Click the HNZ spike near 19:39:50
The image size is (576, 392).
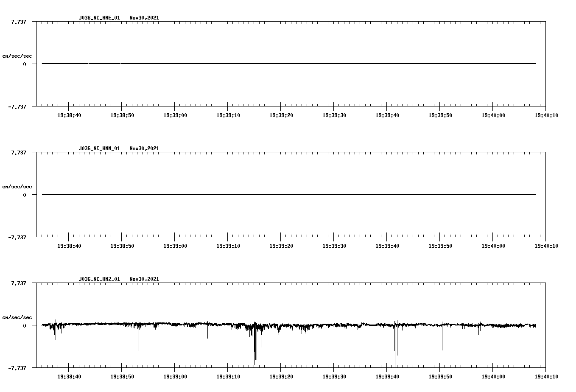pos(442,336)
